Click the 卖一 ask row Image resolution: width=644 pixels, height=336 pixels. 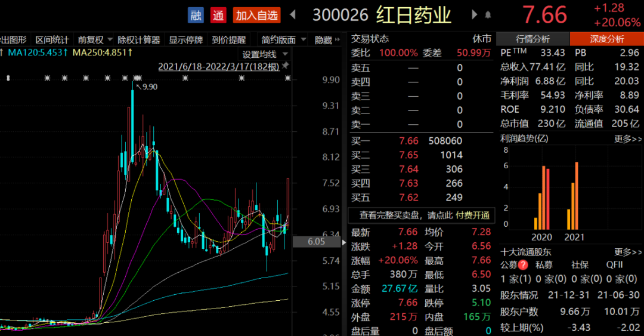[421, 124]
